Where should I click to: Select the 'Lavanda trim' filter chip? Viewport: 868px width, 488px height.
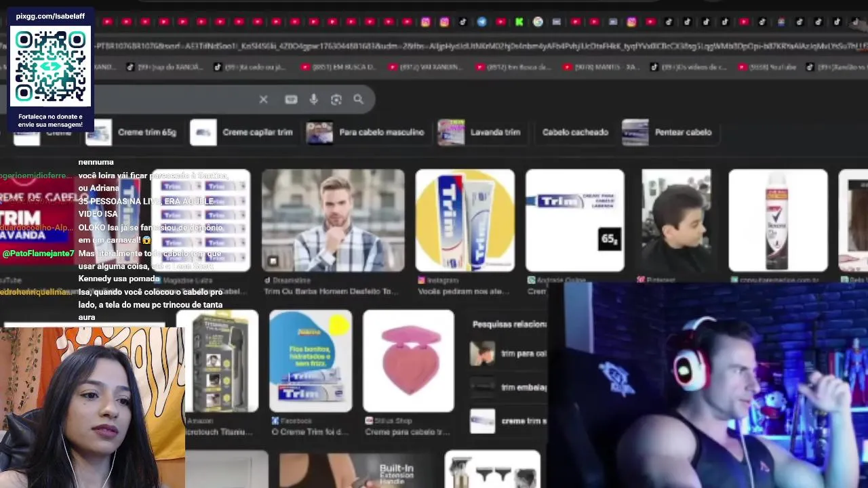click(x=481, y=132)
